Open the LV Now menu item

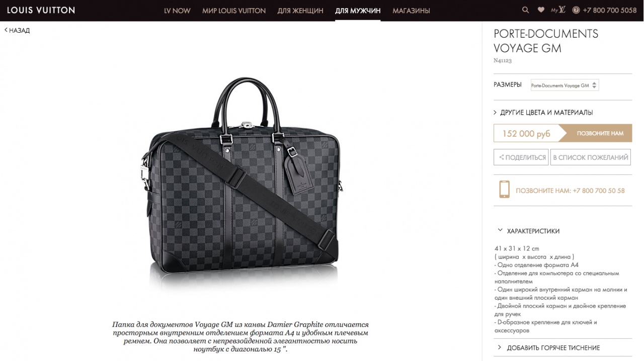177,11
